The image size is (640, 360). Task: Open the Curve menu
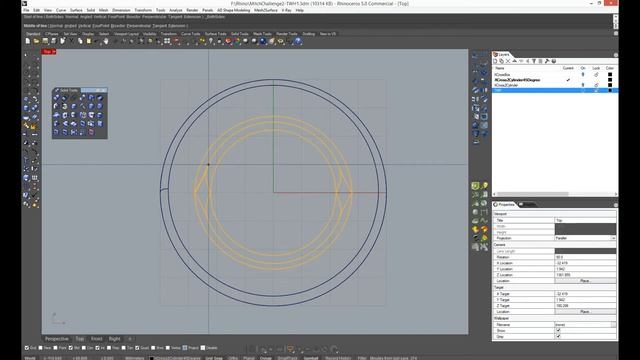pyautogui.click(x=61, y=10)
